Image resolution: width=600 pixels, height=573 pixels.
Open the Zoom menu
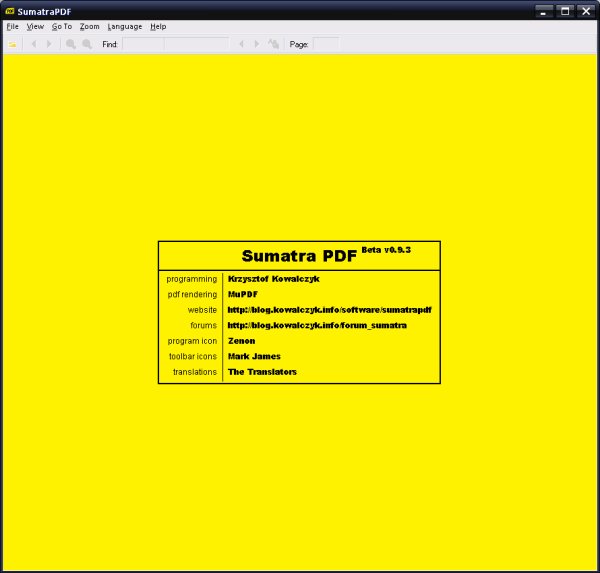(90, 26)
